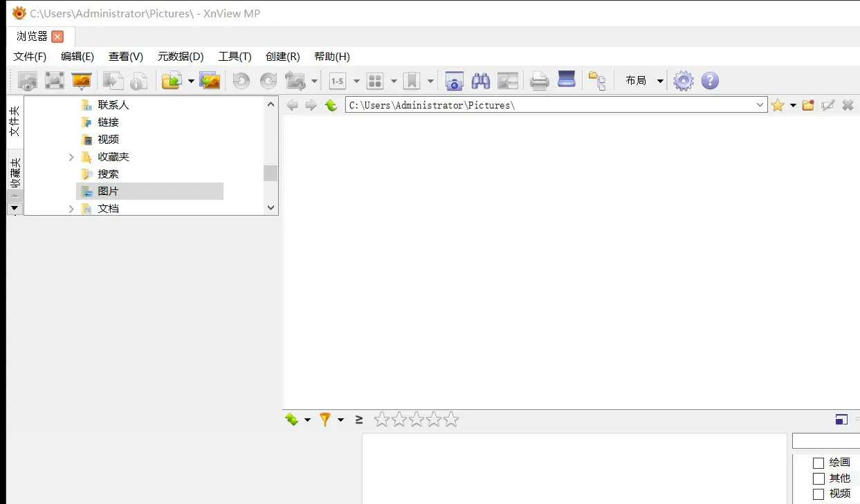Open the batch convert tool
860x504 pixels.
click(x=210, y=81)
